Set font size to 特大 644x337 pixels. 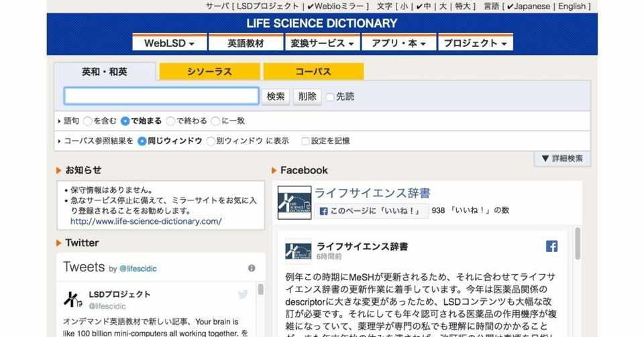point(462,6)
